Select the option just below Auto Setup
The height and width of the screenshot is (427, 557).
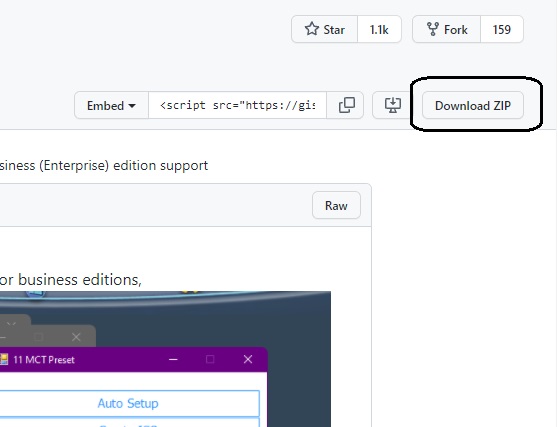pos(128,422)
